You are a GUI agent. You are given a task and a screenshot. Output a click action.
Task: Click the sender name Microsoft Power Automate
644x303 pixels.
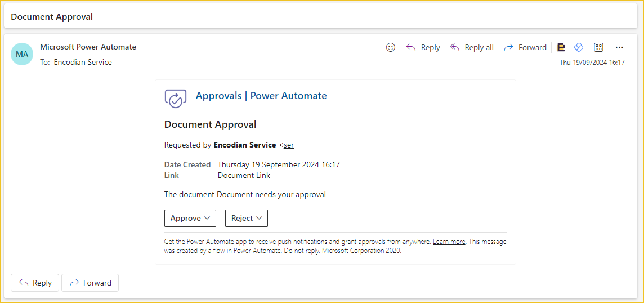[88, 47]
